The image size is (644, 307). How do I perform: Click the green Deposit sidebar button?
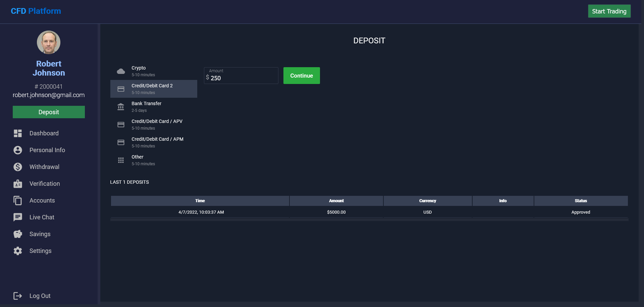click(x=49, y=112)
